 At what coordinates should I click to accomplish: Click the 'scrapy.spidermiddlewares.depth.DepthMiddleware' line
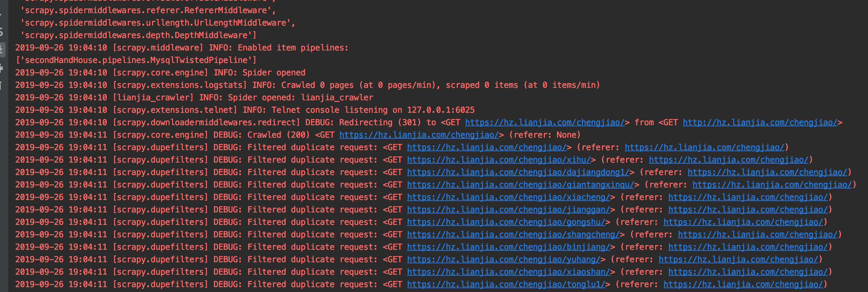139,35
